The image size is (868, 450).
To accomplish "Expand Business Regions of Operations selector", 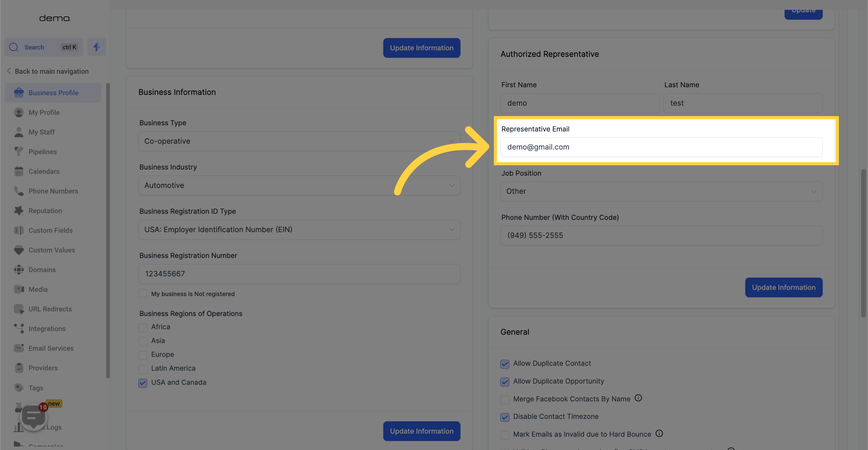I will pos(190,313).
